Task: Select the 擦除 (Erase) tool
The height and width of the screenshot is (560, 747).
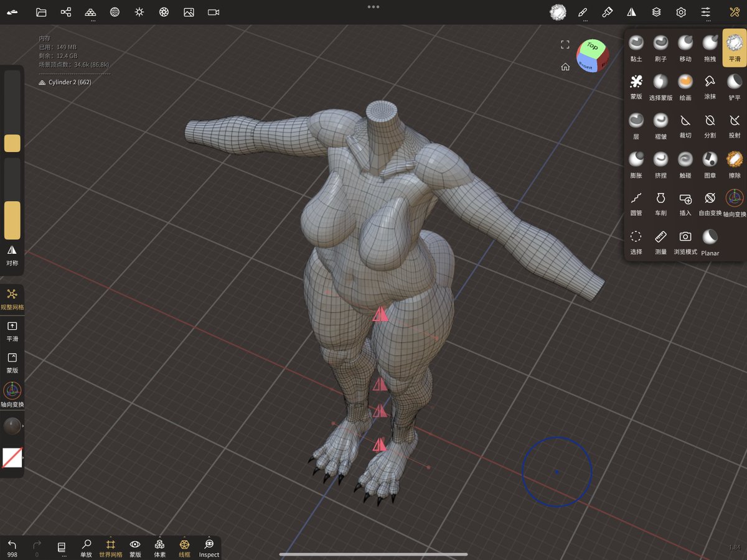Action: coord(735,164)
